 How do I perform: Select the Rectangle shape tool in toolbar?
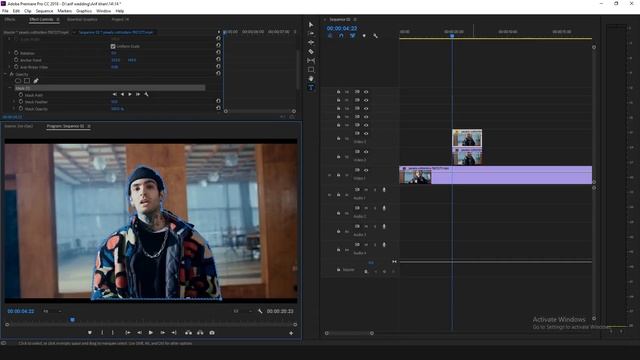(x=311, y=69)
